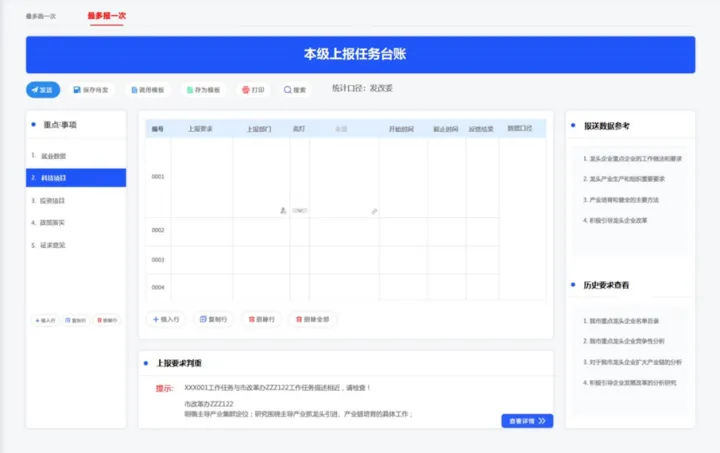The image size is (720, 453).
Task: Click the person icon in row 0001
Action: pos(283,211)
